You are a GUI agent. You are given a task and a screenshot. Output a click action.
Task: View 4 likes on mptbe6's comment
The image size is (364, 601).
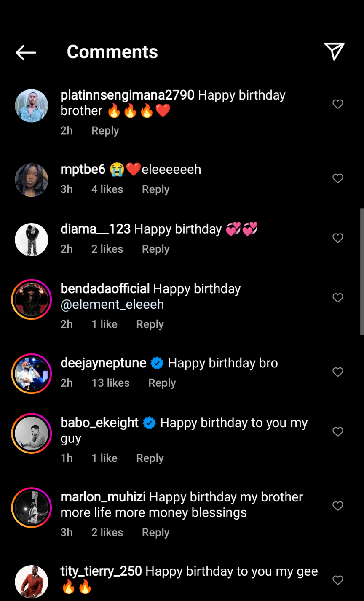tap(107, 189)
